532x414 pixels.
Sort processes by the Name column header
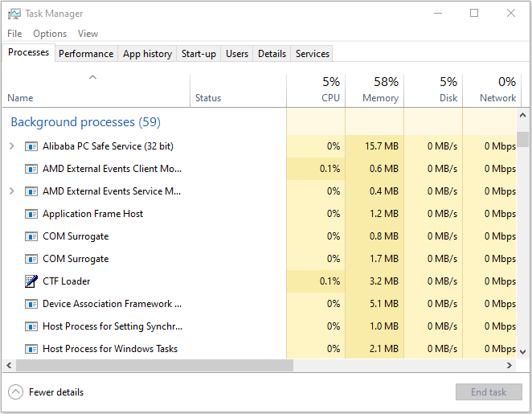tap(96, 91)
